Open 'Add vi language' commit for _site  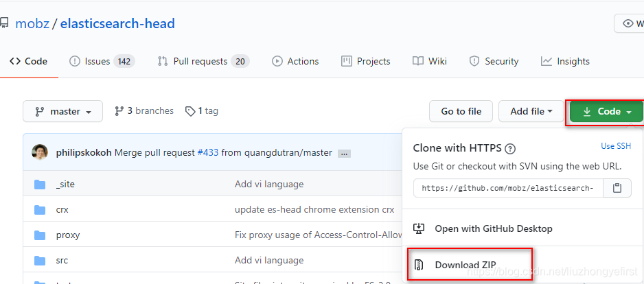(269, 185)
